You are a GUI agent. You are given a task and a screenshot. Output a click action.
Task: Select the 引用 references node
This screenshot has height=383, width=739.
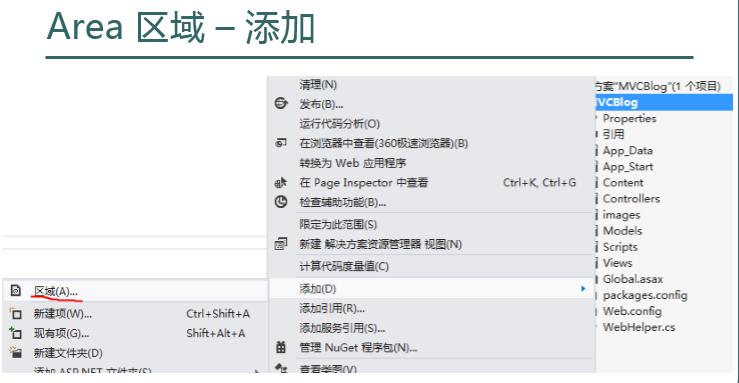coord(613,135)
